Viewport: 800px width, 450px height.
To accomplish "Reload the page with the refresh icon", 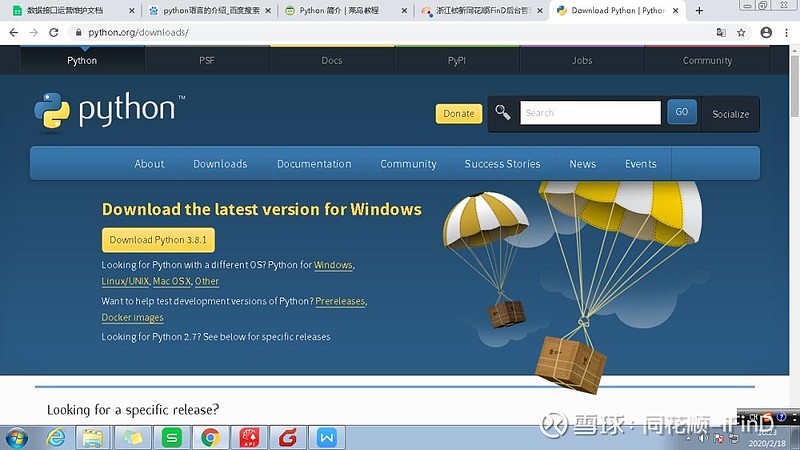I will coord(54,32).
